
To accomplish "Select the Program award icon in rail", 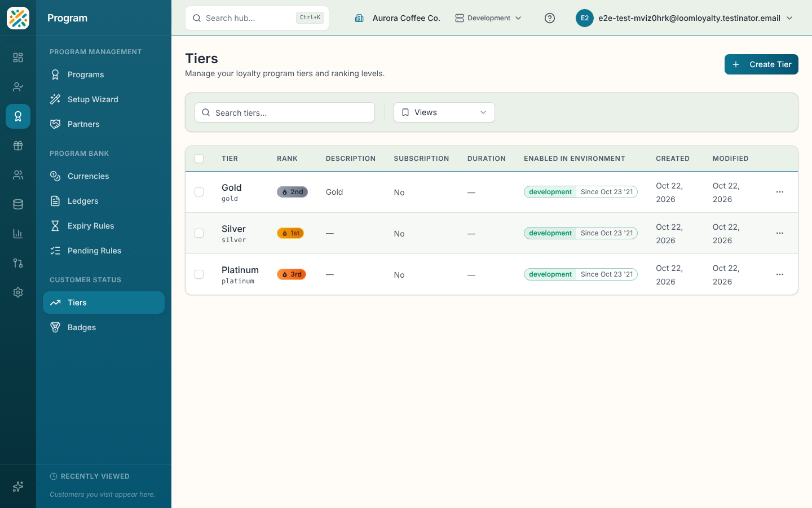I will tap(18, 116).
